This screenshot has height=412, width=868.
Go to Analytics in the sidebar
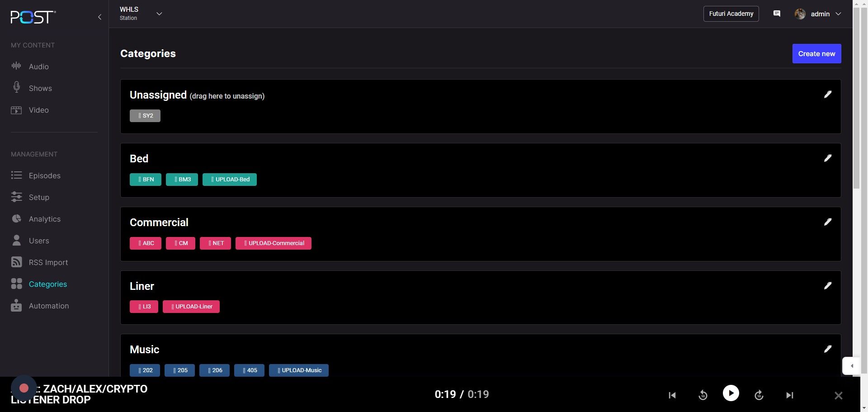pos(44,219)
